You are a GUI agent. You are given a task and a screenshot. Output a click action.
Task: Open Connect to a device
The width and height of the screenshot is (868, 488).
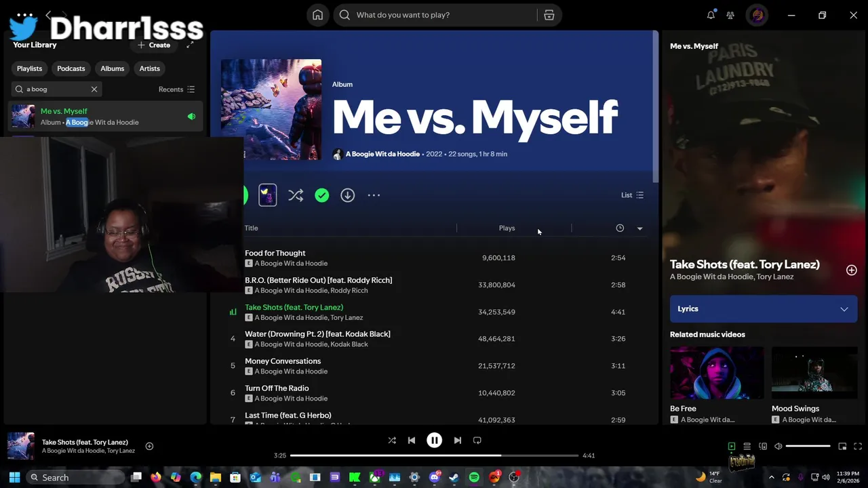(763, 446)
